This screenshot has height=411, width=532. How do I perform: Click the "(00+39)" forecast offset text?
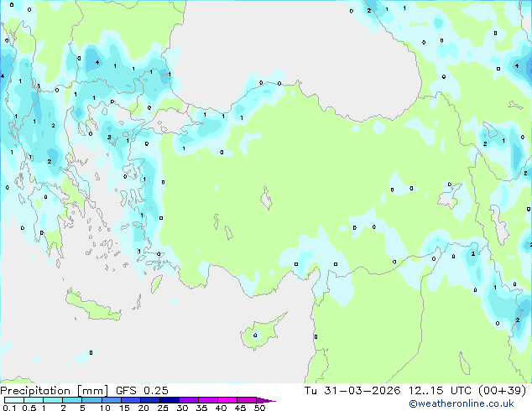(503, 391)
